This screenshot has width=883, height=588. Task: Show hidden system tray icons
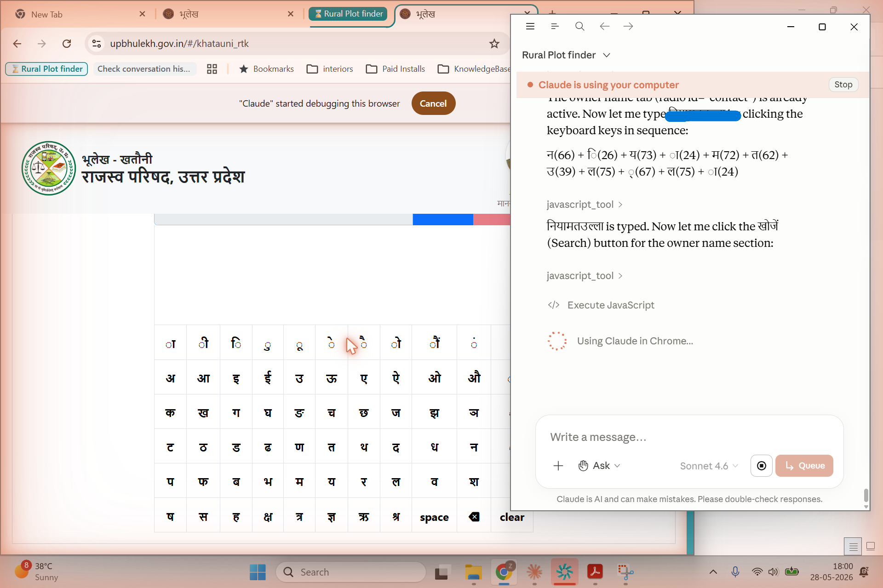coord(713,572)
